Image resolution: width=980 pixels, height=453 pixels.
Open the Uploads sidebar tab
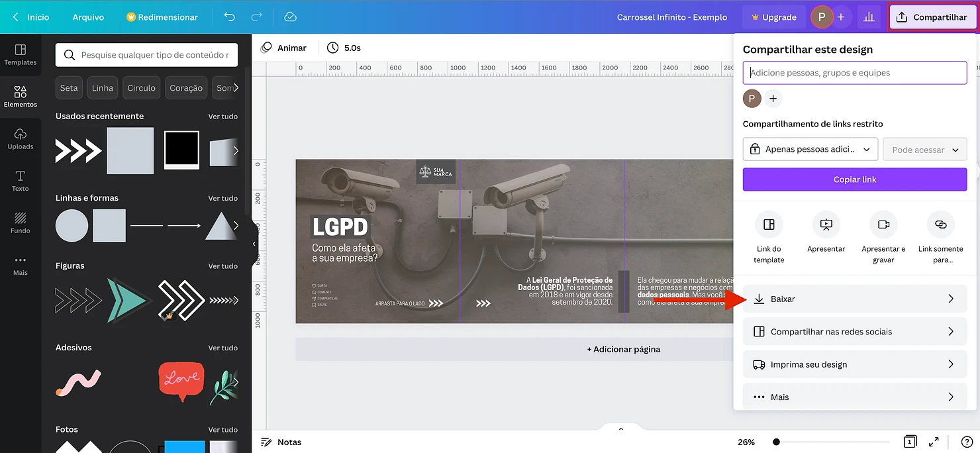pos(21,139)
